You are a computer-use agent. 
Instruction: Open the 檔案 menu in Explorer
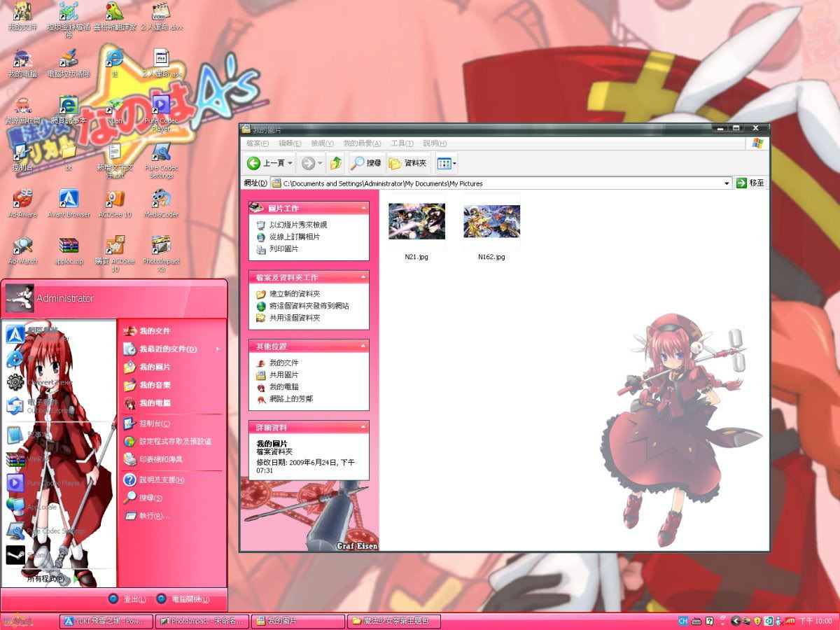[x=258, y=143]
